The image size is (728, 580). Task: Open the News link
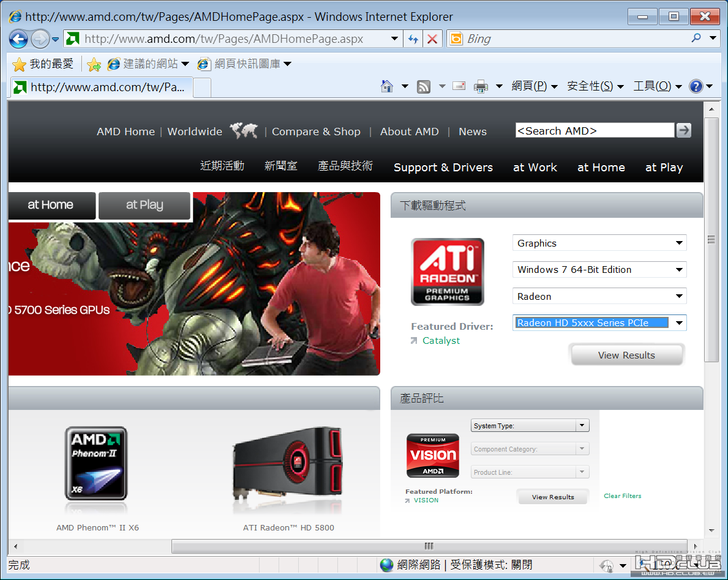473,132
